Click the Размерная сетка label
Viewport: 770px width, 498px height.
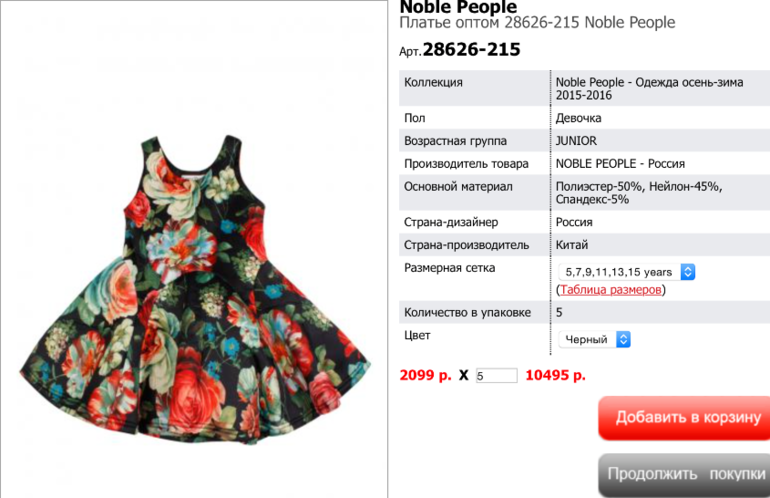449,268
